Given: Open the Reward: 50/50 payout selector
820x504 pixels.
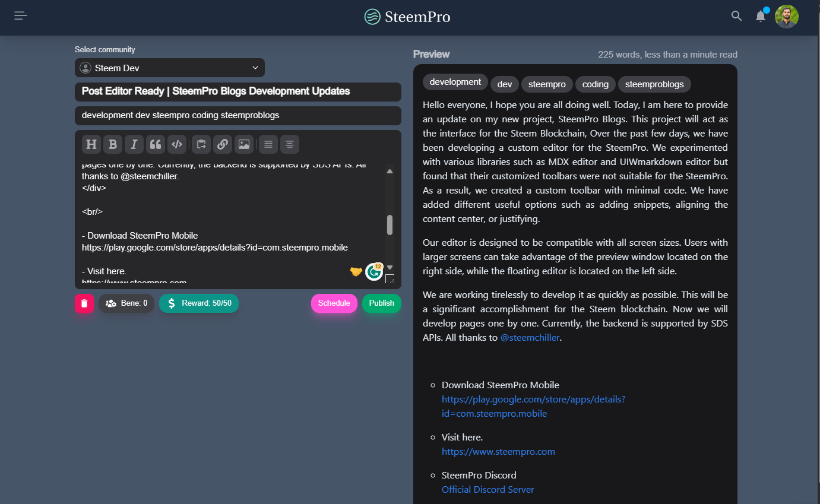Looking at the screenshot, I should 199,303.
